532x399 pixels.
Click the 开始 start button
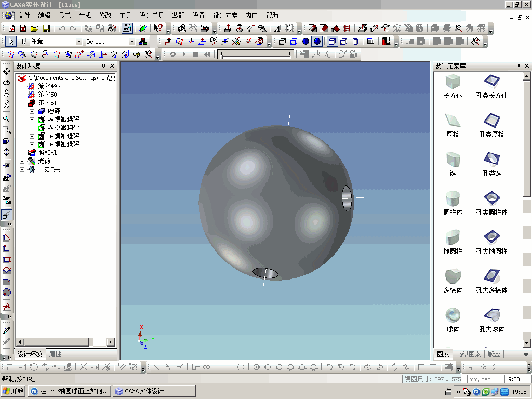14,391
